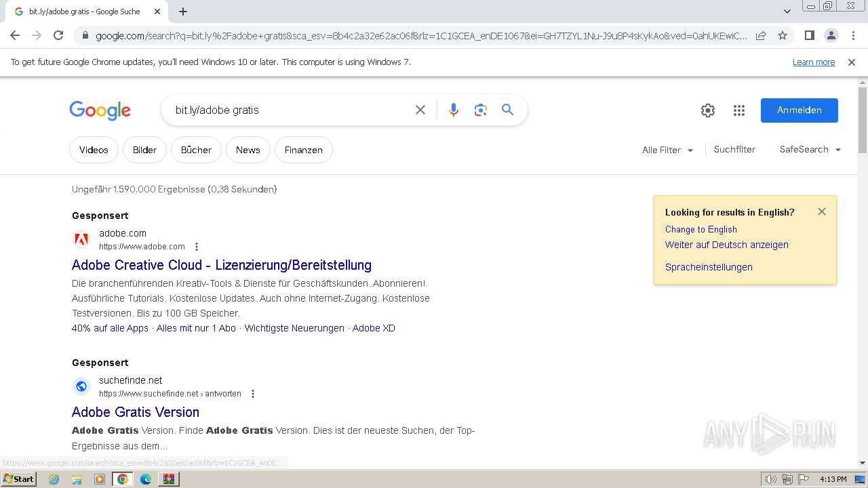
Task: Open Adobe Gratis Version result
Action: coord(136,412)
